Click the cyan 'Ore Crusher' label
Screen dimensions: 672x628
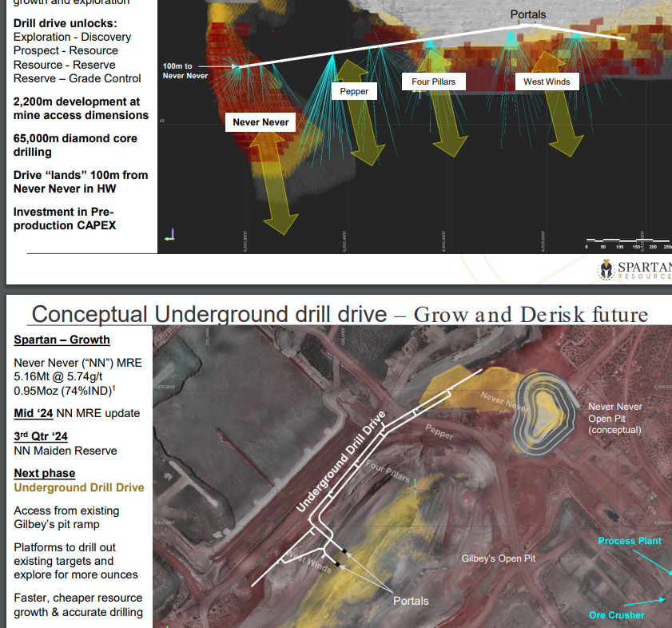(617, 615)
